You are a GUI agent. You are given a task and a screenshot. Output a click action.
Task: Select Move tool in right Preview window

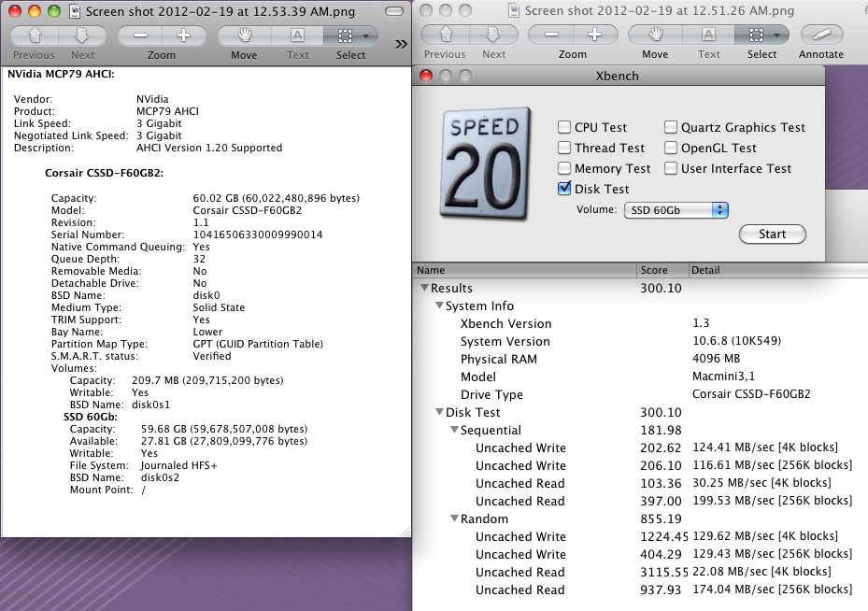point(655,35)
